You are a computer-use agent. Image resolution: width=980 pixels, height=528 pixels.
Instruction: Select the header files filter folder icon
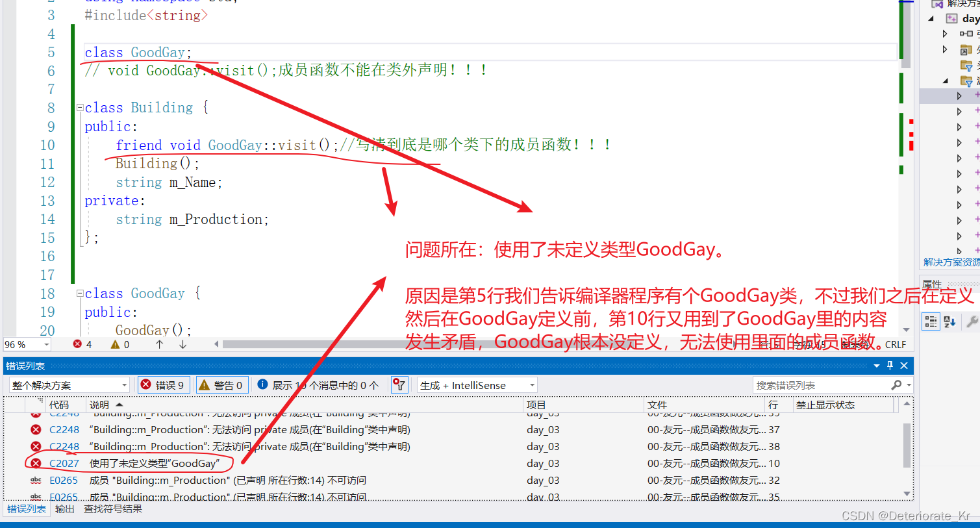pyautogui.click(x=966, y=65)
